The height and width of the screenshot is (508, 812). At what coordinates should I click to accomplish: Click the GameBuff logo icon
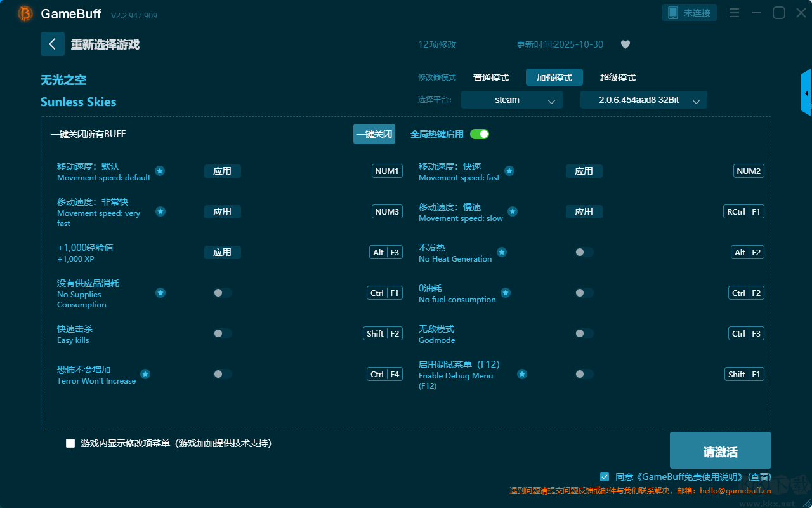(25, 13)
